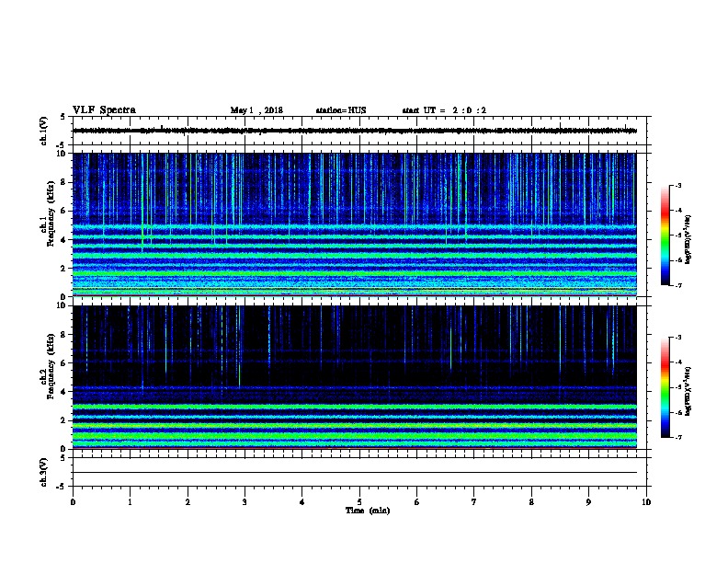The image size is (728, 563).
Task: Click the ch.1 colorbar log(PSD) label
Action: point(688,239)
